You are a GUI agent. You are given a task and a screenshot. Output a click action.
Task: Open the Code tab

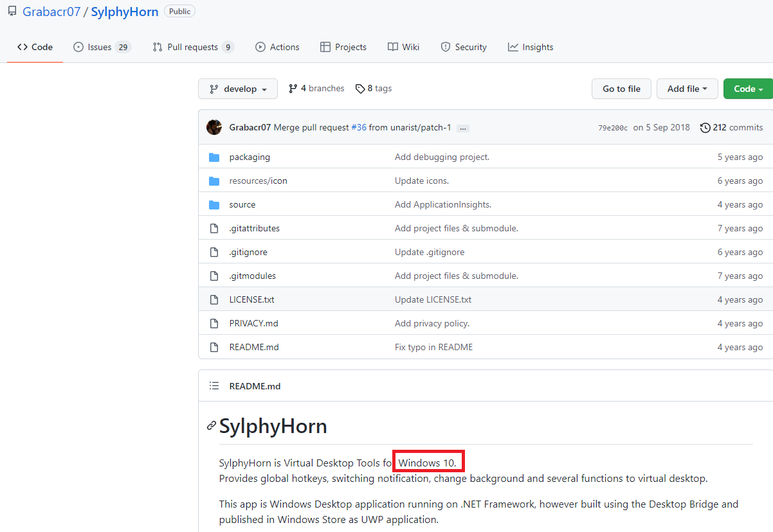(x=35, y=47)
